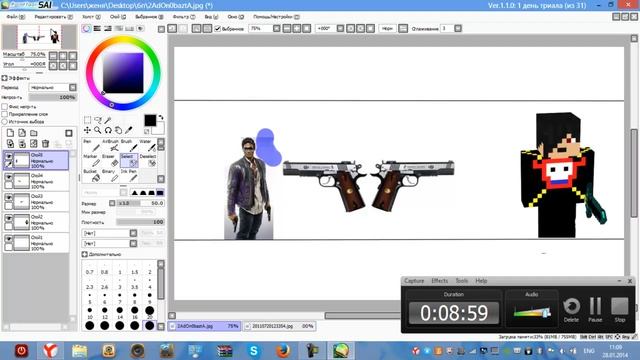Viewport: 640px width, 360px height.
Task: Create a new linework layer
Action: (22, 133)
